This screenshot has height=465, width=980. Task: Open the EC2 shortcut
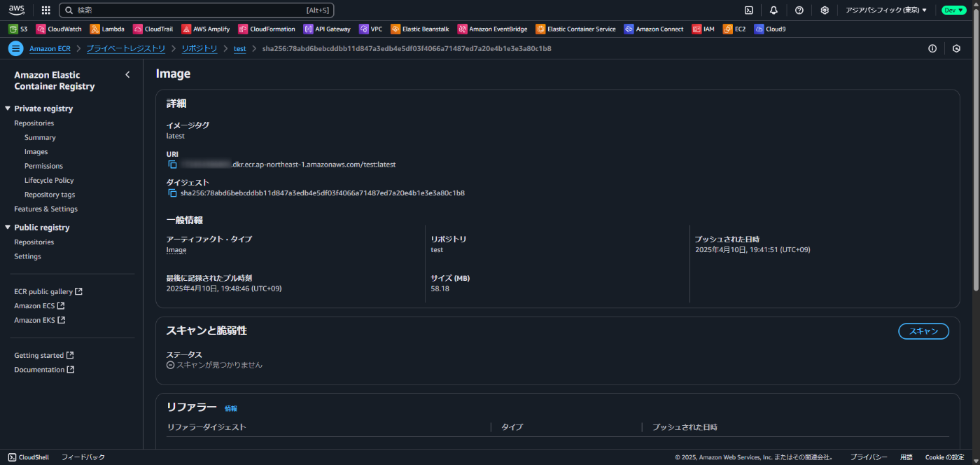[x=734, y=29]
